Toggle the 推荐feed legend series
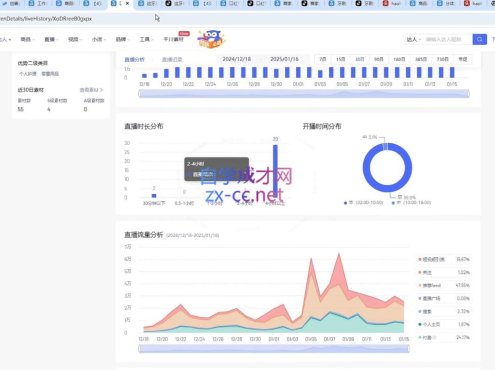Viewport: 495px width, 370px height. coord(444,285)
